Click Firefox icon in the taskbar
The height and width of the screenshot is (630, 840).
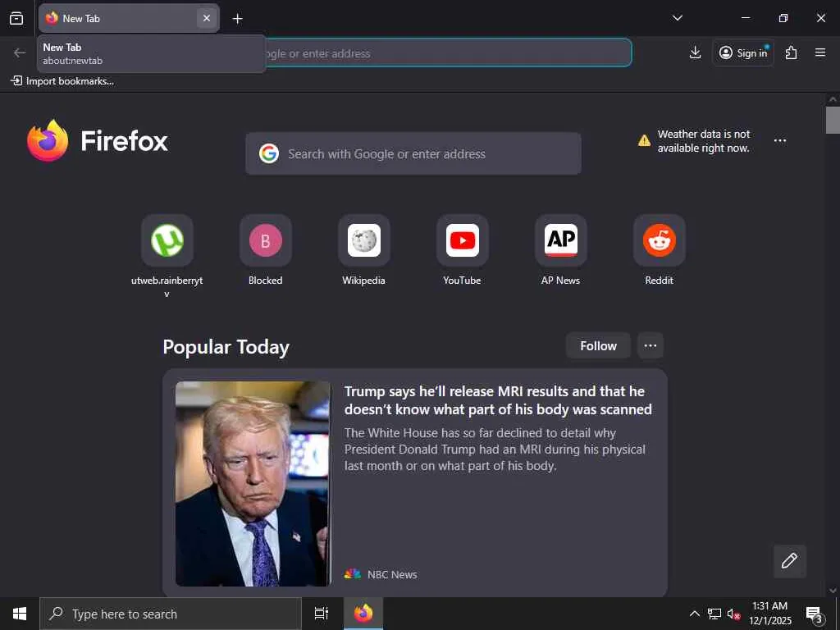pos(363,614)
